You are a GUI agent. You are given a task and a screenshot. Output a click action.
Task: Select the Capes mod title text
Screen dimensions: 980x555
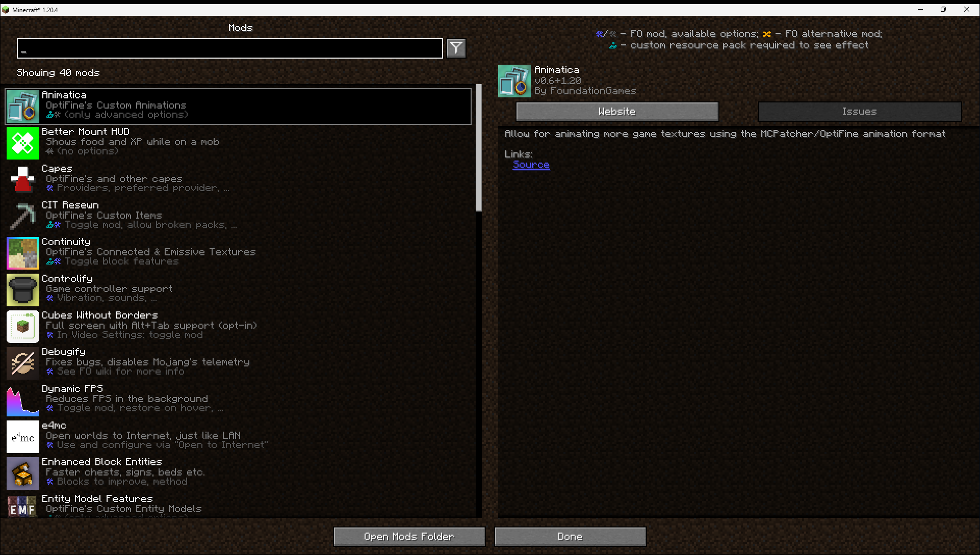tap(57, 169)
